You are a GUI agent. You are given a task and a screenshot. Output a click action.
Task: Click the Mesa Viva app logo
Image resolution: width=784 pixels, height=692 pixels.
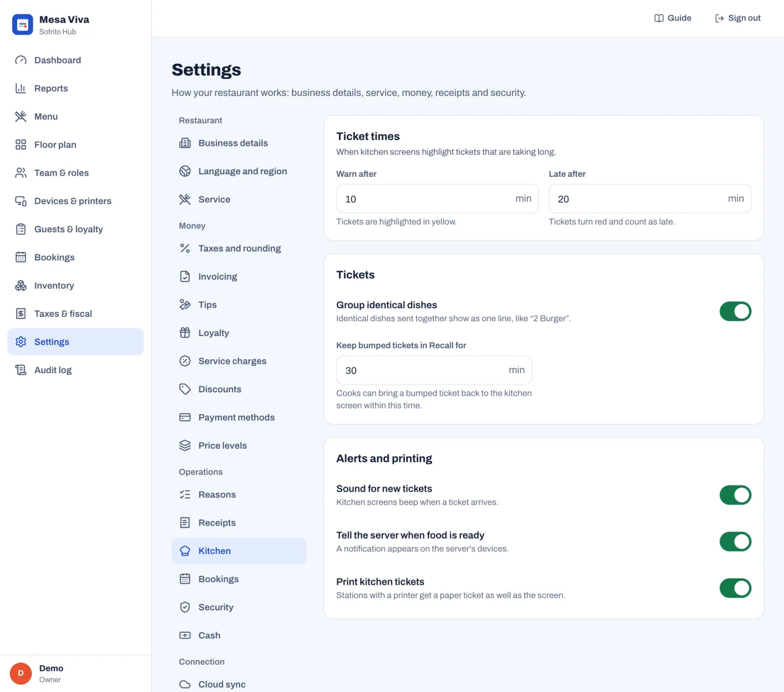coord(23,24)
